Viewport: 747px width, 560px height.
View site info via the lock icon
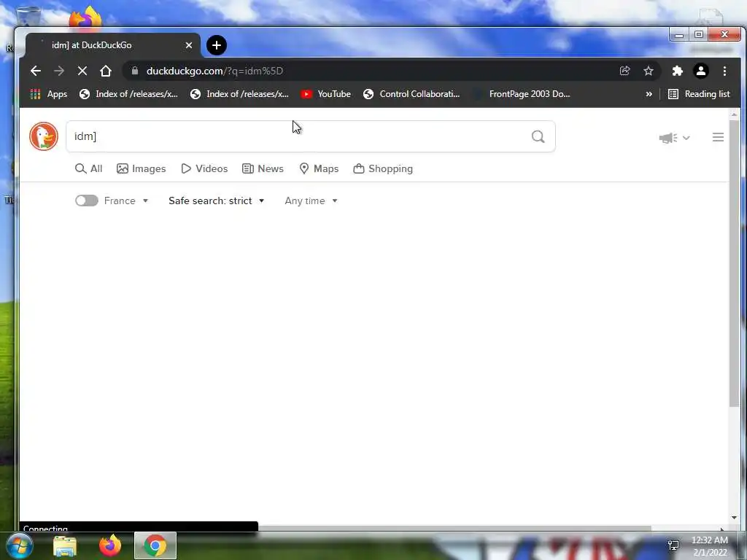coord(135,71)
